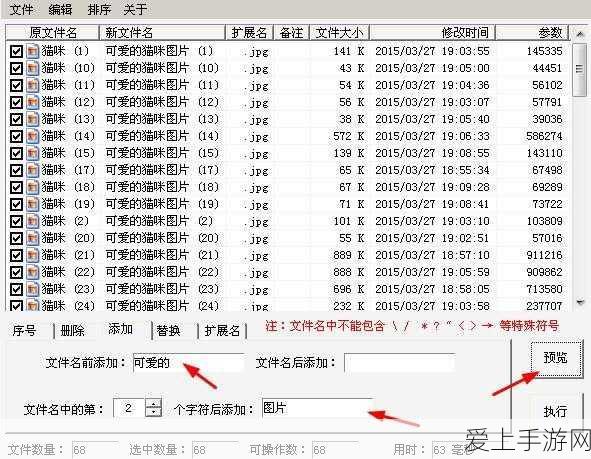Select new file name 可爱的猫咪图片 (13)
This screenshot has height=459, width=591.
pos(162,119)
